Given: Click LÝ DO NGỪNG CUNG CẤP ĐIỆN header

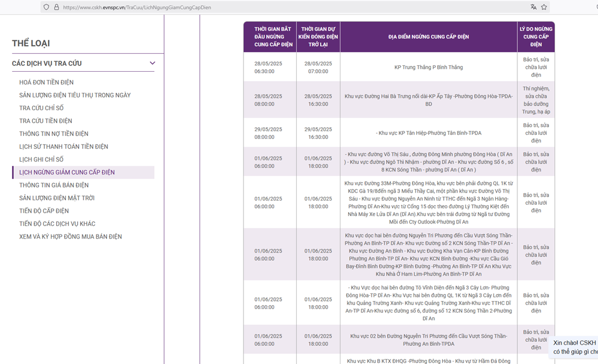Looking at the screenshot, I should (536, 37).
